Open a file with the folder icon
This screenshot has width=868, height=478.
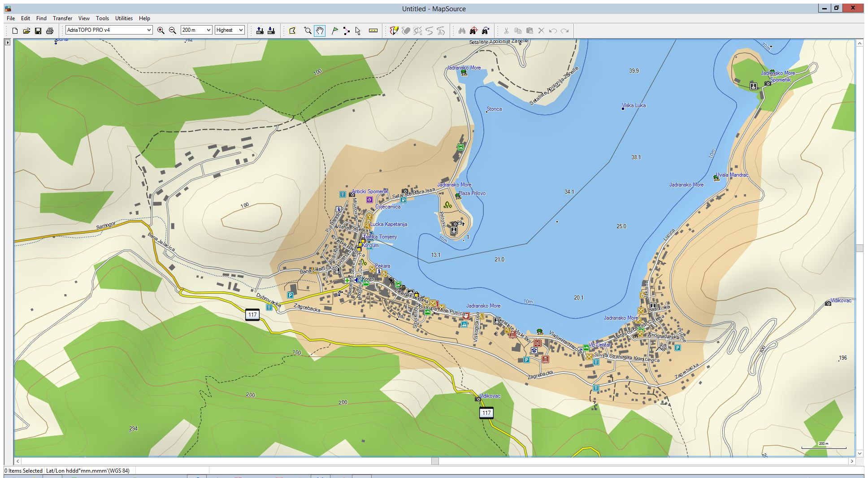click(x=26, y=30)
